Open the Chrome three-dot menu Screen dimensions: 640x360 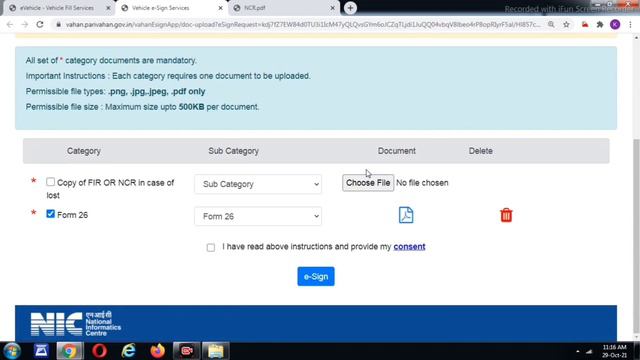(x=631, y=24)
